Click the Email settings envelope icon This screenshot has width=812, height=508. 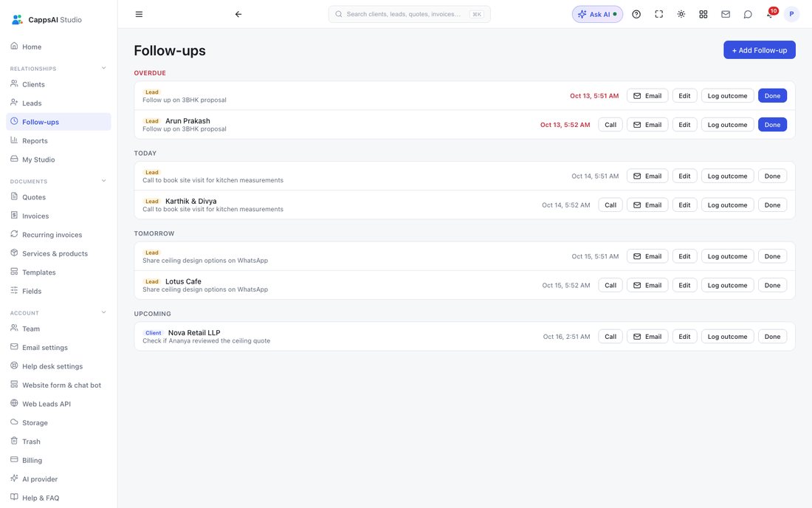tap(14, 347)
